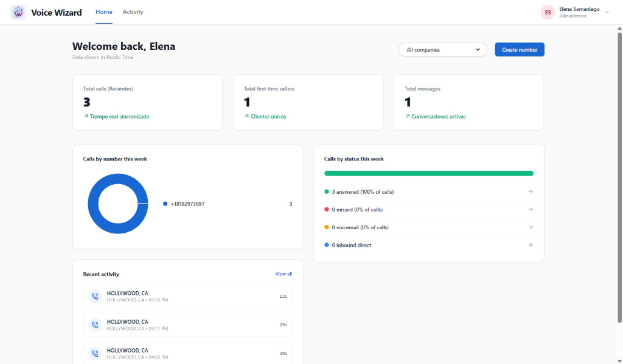
Task: Click the green dot beside 3 answered
Action: tap(327, 192)
